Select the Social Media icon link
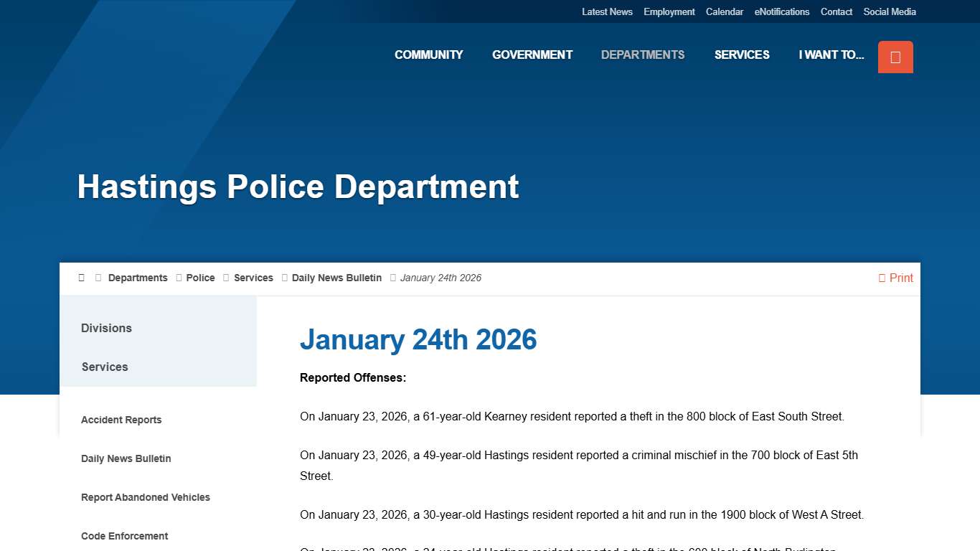 tap(889, 11)
